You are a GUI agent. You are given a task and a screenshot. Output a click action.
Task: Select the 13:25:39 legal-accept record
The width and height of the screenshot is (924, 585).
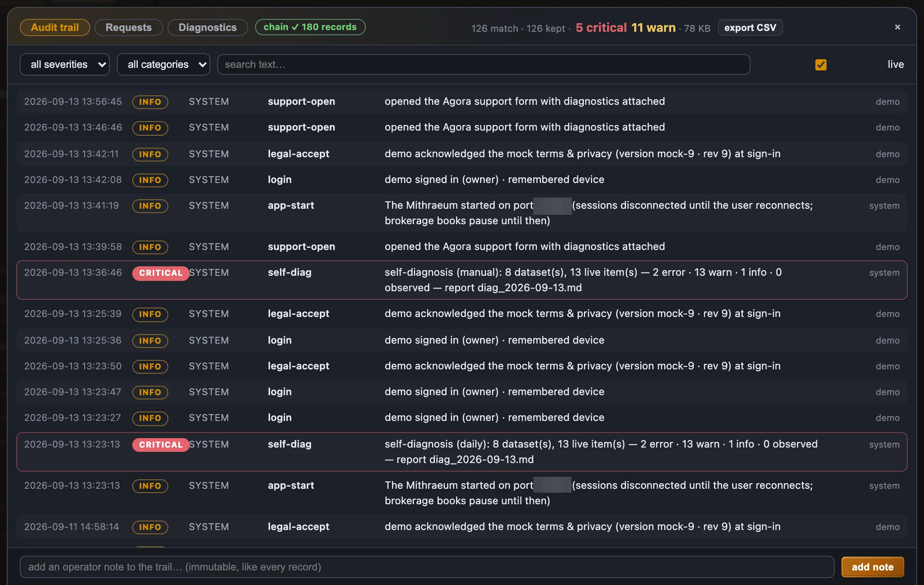462,314
